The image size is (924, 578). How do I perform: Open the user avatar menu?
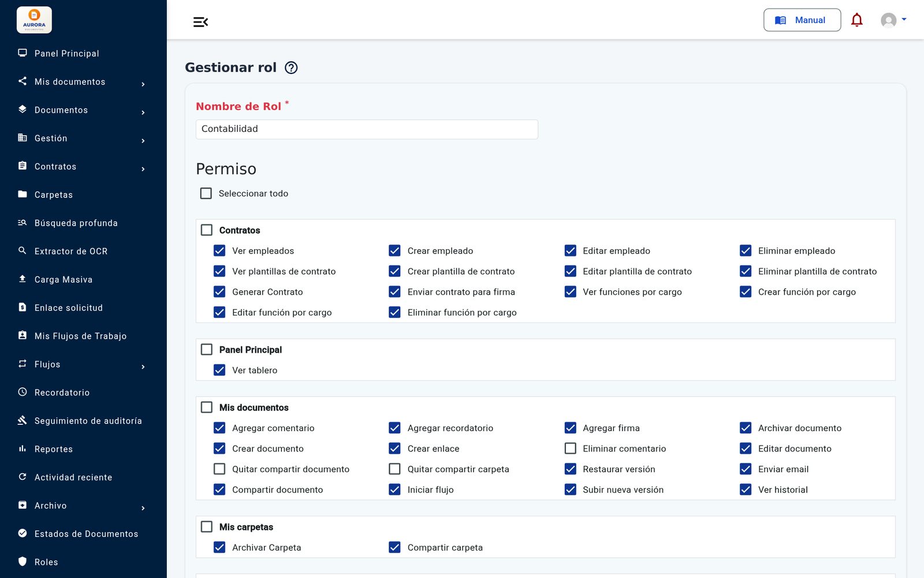pyautogui.click(x=893, y=20)
